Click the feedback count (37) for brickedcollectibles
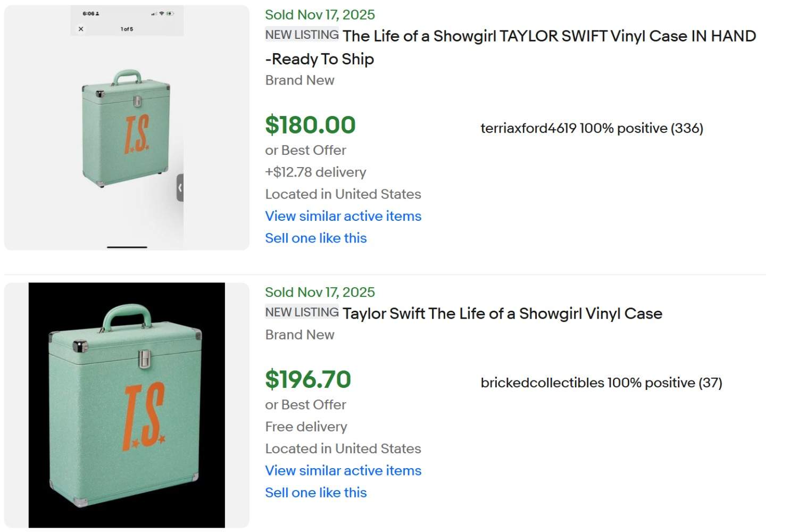Screen dimensions: 798x532 point(710,383)
